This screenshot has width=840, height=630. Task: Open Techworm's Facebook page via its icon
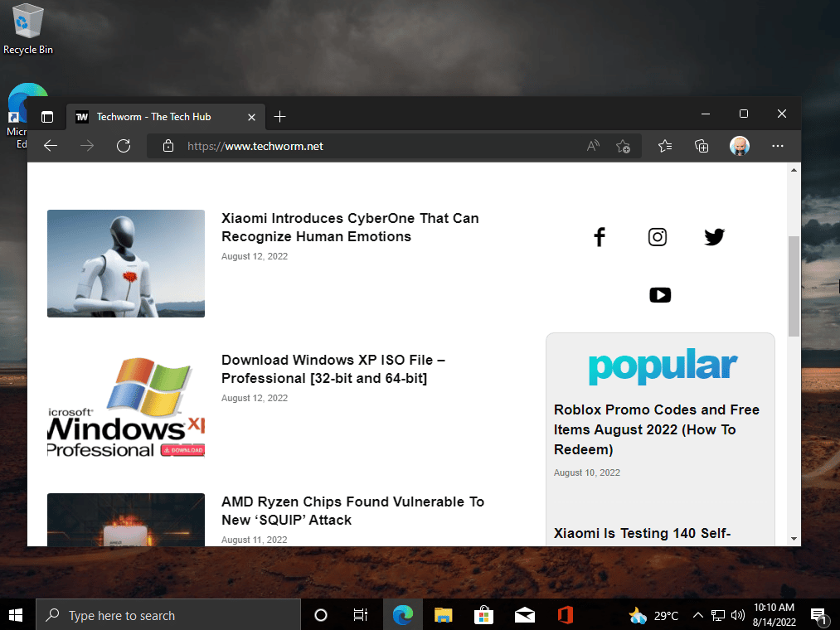point(599,237)
